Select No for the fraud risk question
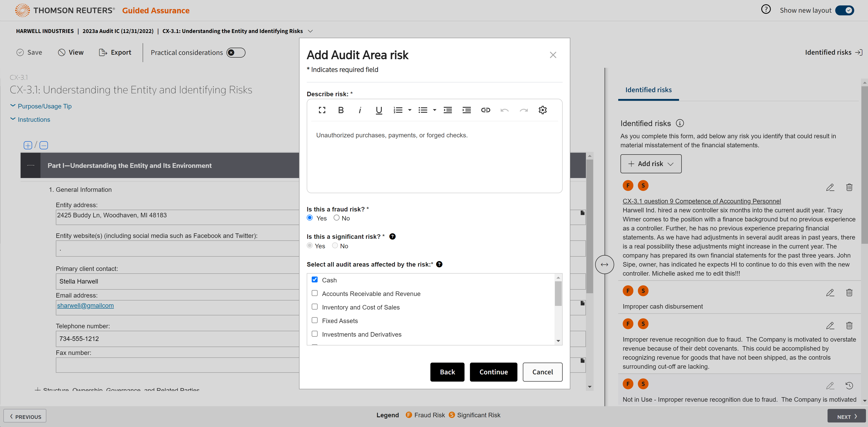 pyautogui.click(x=336, y=218)
